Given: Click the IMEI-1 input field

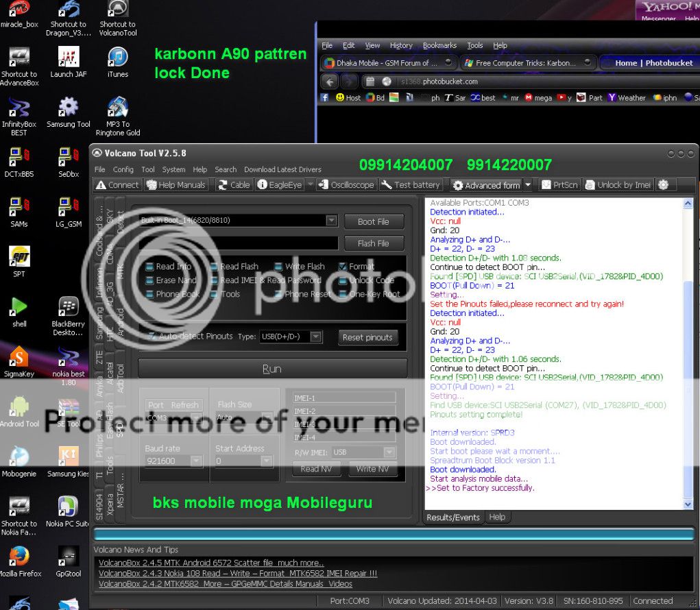Looking at the screenshot, I should pos(344,398).
